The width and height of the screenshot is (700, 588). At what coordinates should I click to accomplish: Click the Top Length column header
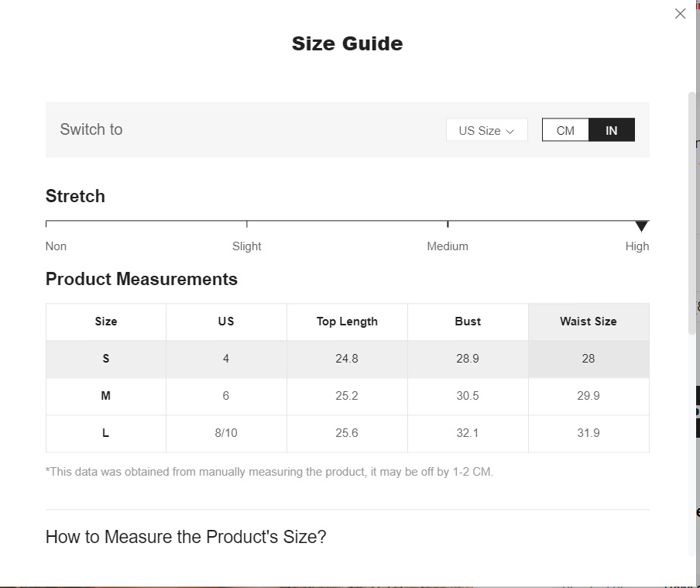pos(347,322)
